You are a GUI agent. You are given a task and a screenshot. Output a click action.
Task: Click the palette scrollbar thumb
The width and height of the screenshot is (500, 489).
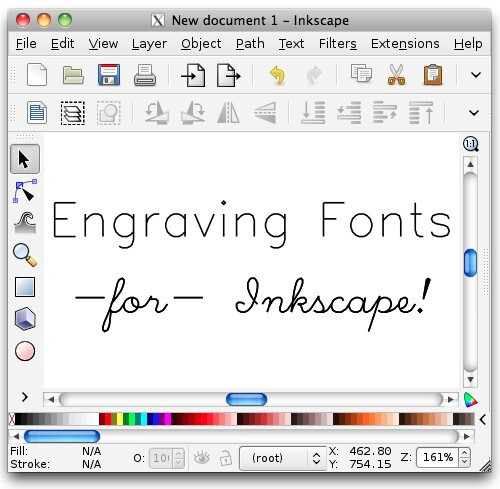[62, 436]
